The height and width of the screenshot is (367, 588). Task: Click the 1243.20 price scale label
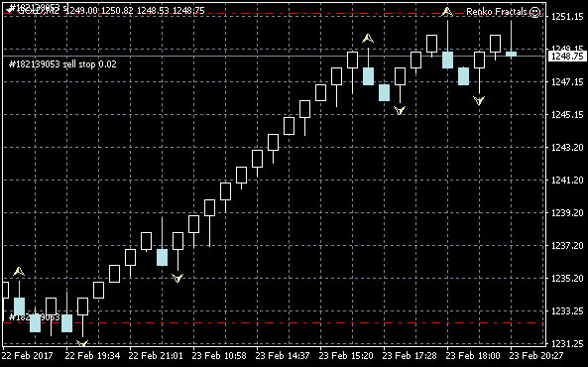pyautogui.click(x=567, y=147)
